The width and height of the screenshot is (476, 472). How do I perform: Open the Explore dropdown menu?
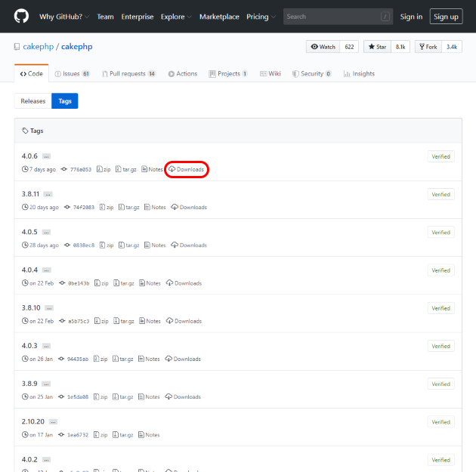click(175, 17)
